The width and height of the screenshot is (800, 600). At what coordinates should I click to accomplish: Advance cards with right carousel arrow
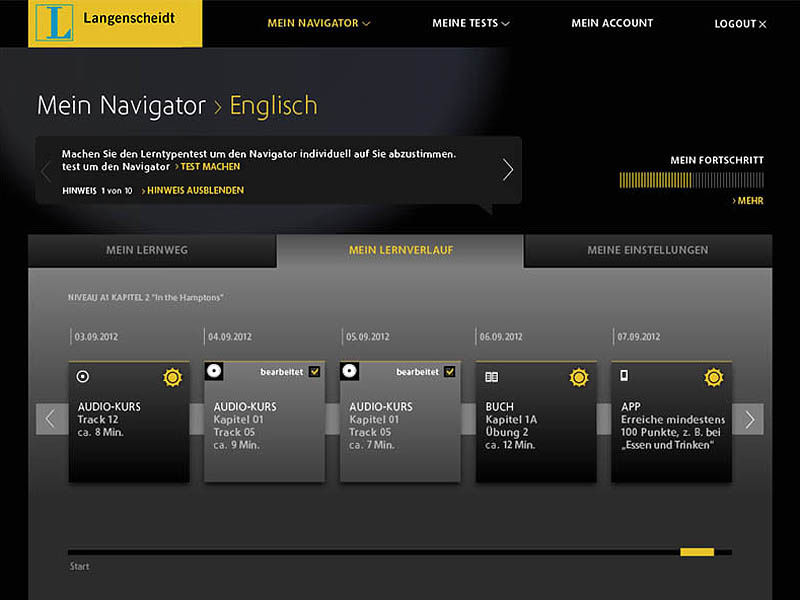click(748, 419)
